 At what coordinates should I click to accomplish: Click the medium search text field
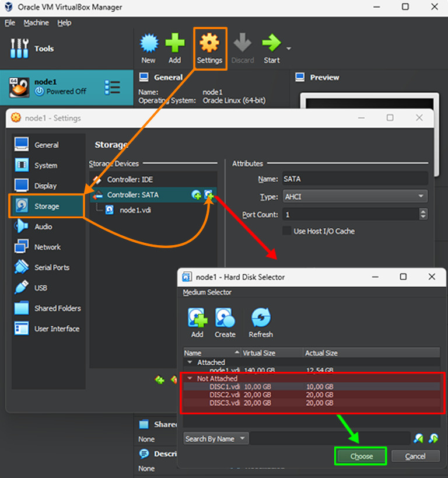pos(330,439)
